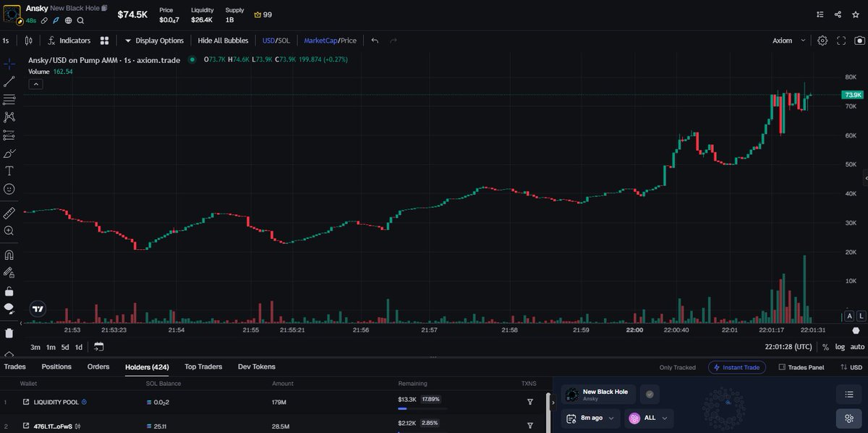Enter fullscreen chart mode
The width and height of the screenshot is (868, 433).
(x=841, y=41)
